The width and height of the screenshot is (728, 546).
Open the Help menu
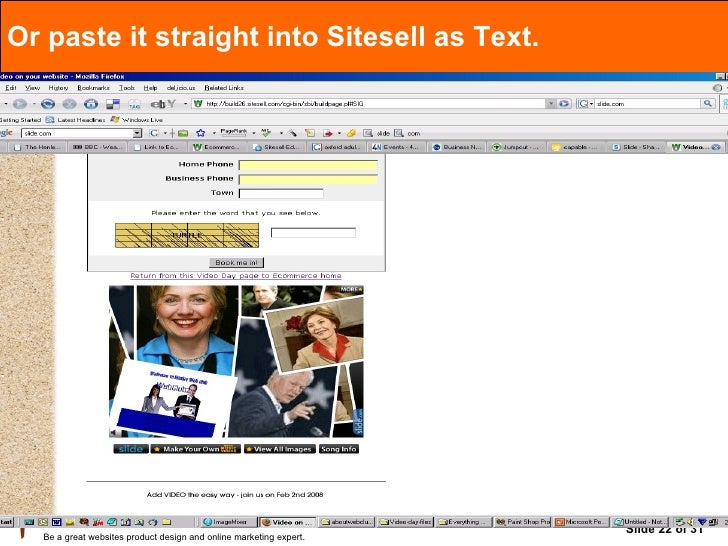click(150, 88)
